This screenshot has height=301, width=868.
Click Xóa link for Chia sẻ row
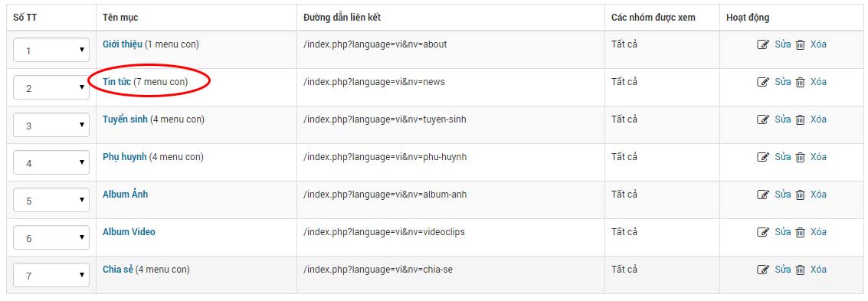point(818,270)
